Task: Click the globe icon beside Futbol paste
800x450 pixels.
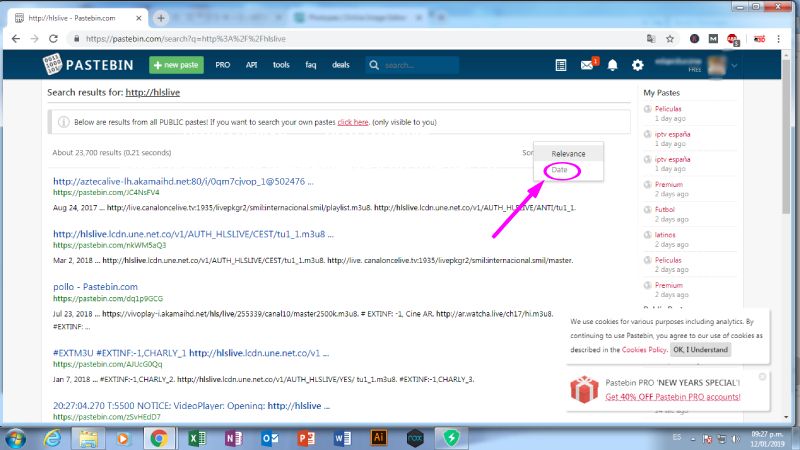Action: (647, 210)
